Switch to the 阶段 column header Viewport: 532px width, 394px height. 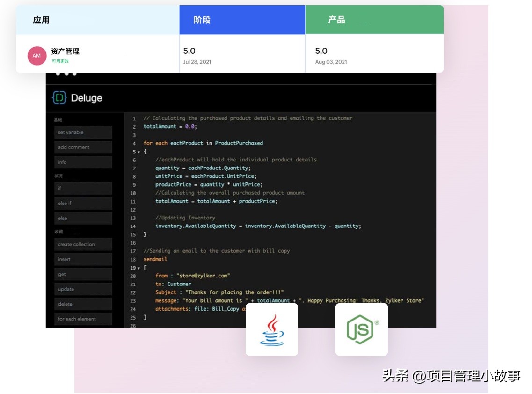coord(242,19)
